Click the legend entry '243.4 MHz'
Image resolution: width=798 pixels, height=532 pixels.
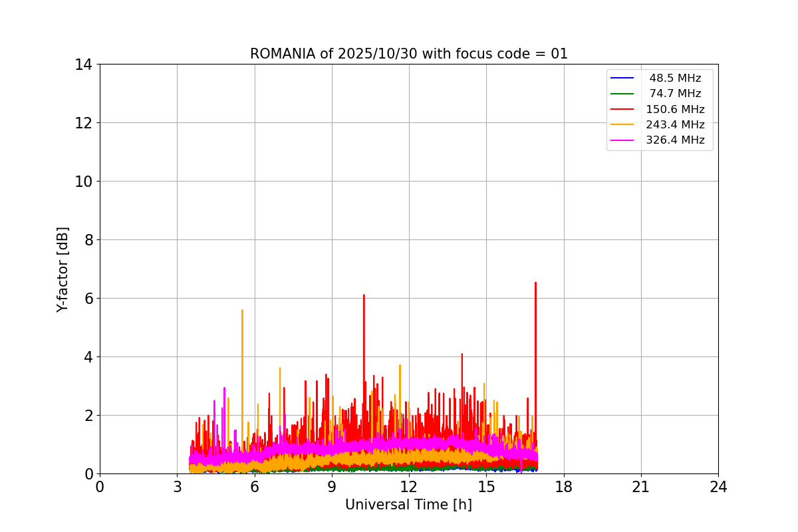[675, 124]
